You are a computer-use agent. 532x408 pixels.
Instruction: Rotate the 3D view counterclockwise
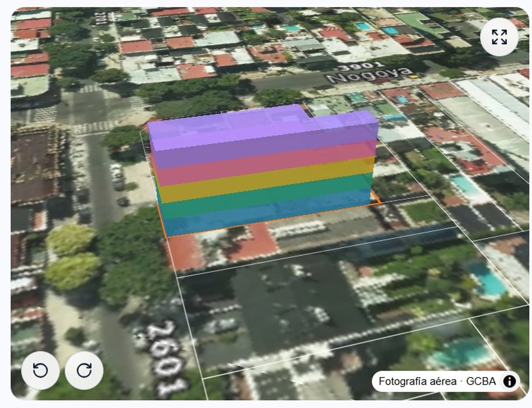40,370
